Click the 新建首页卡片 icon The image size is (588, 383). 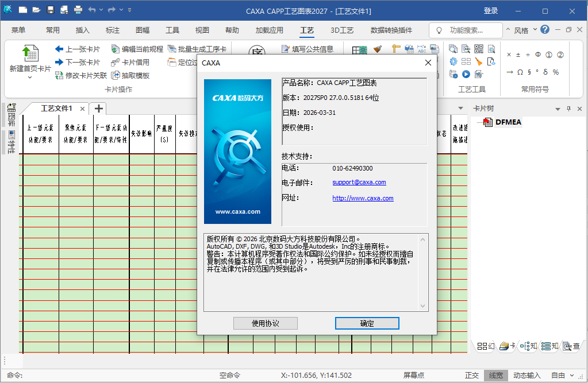[x=30, y=53]
